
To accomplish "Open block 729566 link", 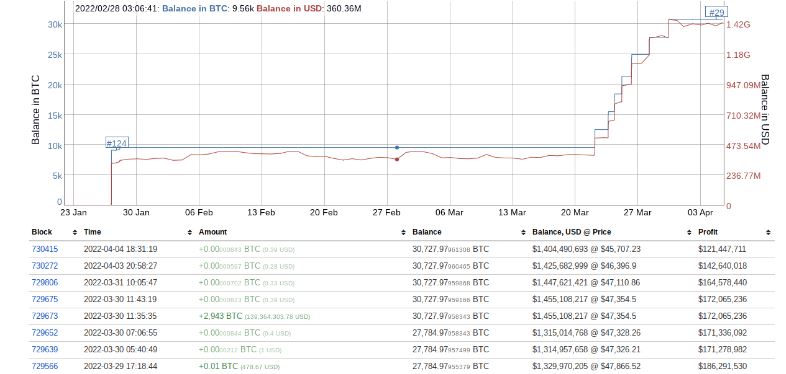I will (x=45, y=366).
